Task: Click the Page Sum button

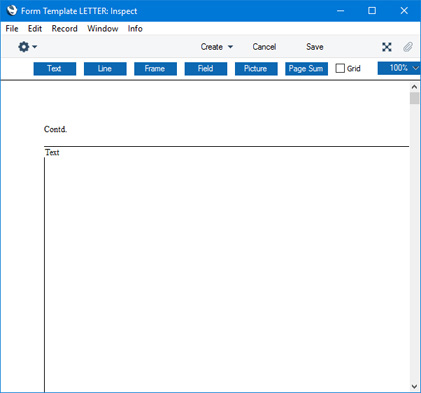Action: [306, 69]
